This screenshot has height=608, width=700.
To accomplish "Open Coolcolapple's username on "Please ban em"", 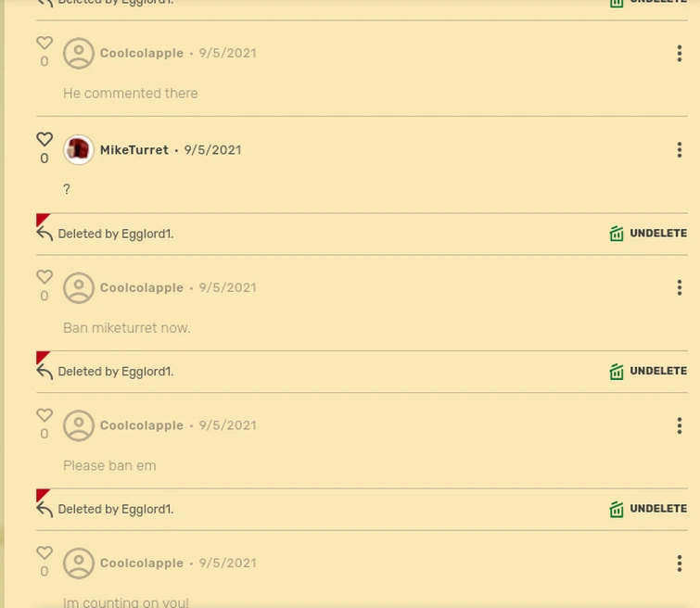I will coord(142,425).
